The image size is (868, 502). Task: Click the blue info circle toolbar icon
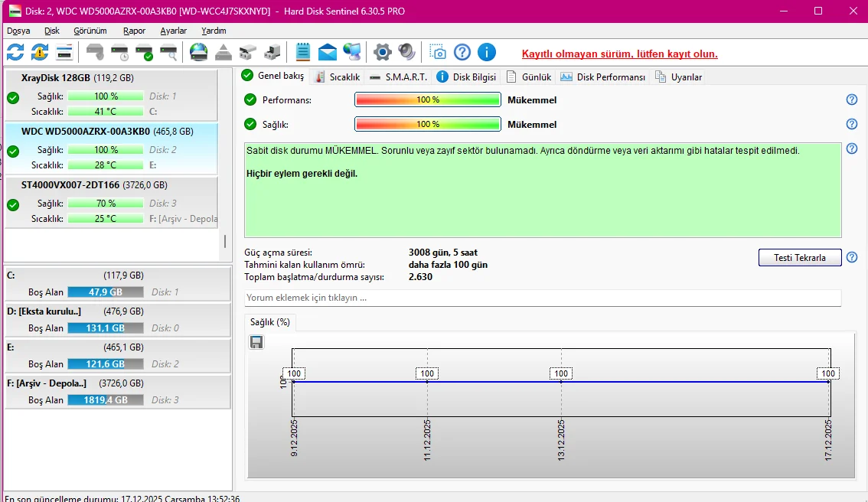pos(487,52)
